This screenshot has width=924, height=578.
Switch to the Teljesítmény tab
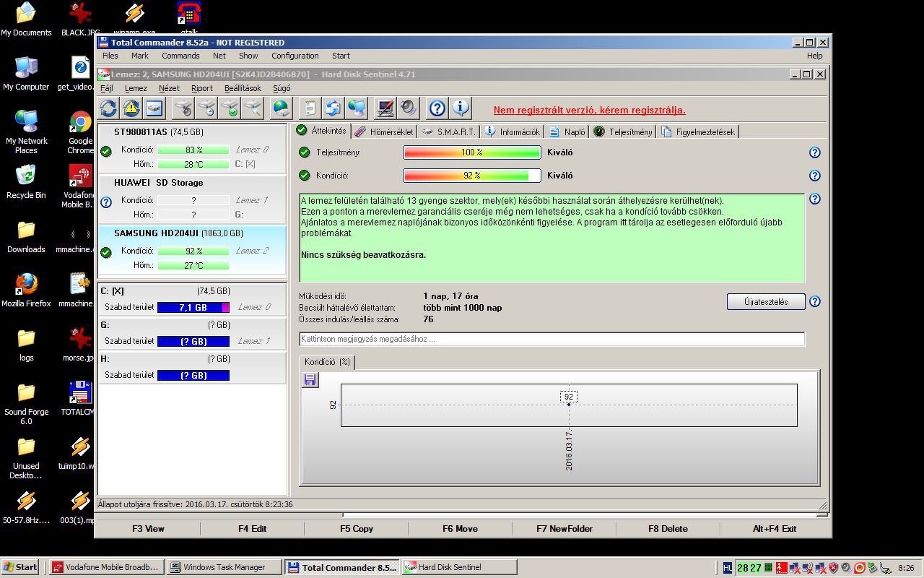coord(623,131)
